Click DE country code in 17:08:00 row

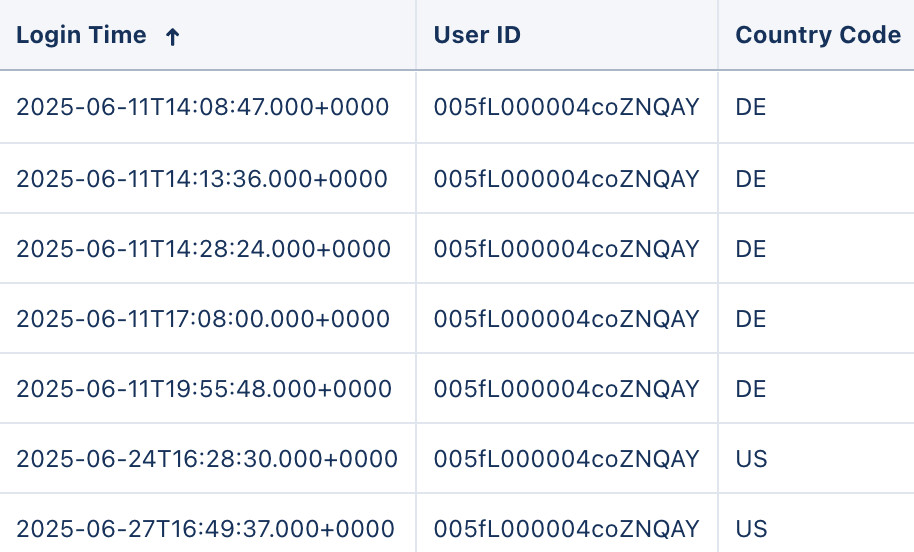[751, 319]
